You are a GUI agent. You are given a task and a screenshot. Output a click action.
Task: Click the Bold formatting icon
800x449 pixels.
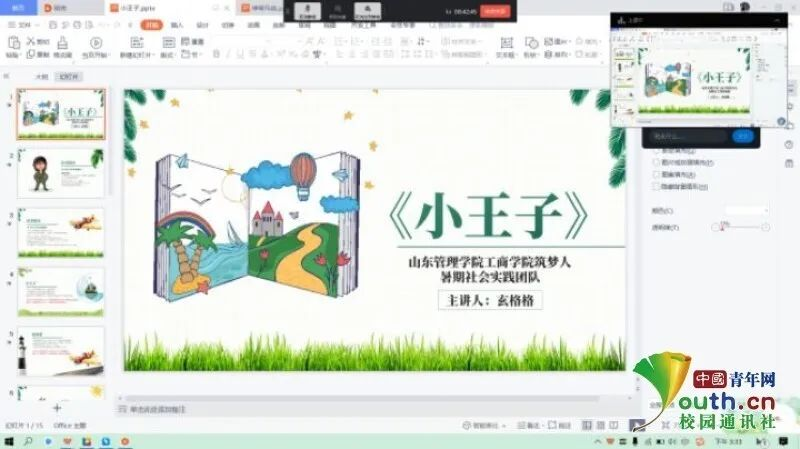214,54
